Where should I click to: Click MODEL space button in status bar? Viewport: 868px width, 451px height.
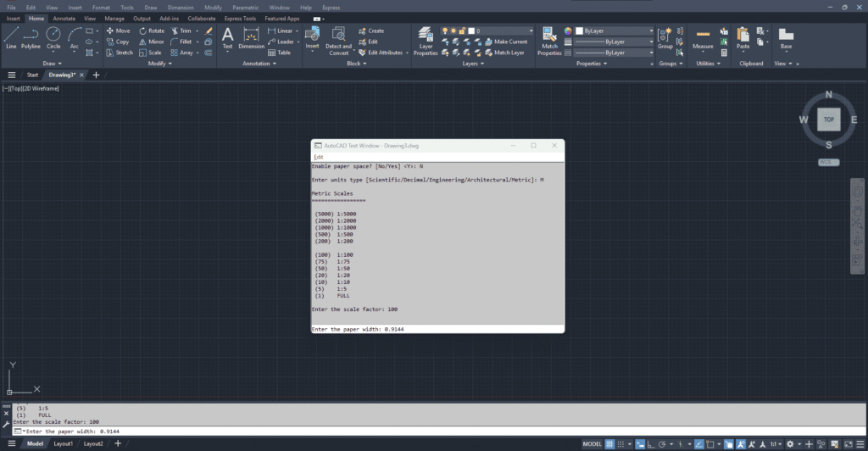tap(592, 444)
